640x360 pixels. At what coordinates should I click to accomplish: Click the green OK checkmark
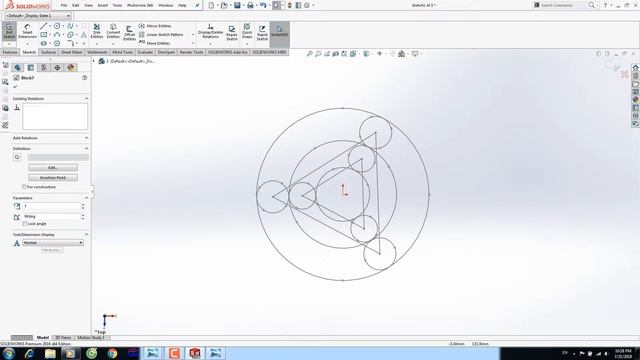coord(16,87)
